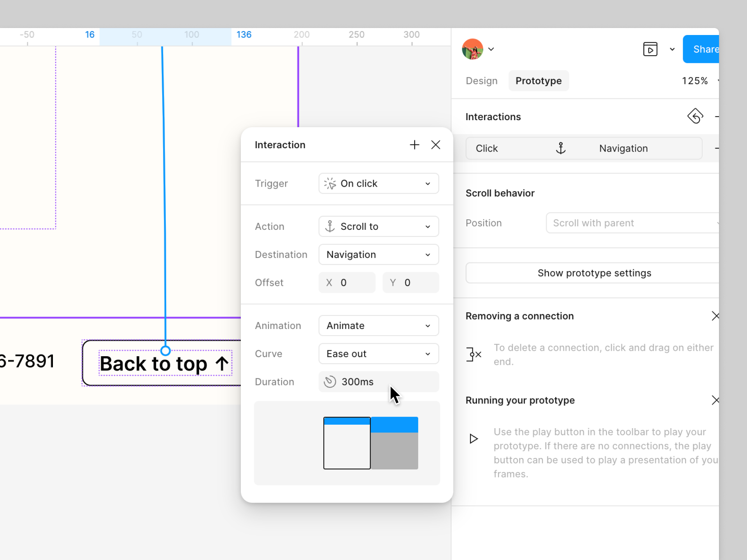Screen dimensions: 747x560
Task: Open the Trigger On click dropdown
Action: [x=379, y=184]
